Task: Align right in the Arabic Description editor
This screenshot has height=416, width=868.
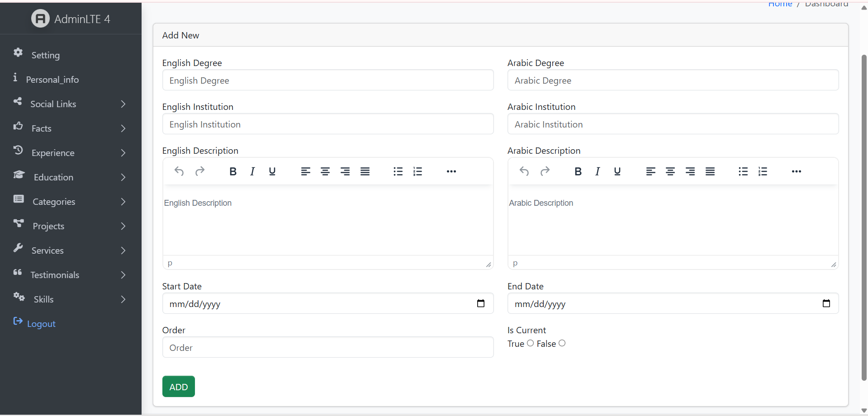Action: [690, 171]
